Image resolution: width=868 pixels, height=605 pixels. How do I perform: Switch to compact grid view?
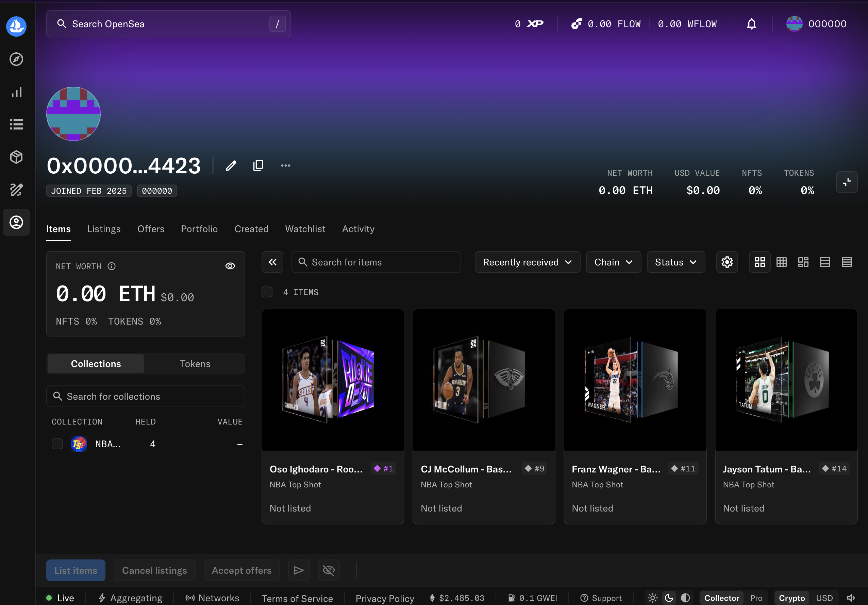point(781,262)
